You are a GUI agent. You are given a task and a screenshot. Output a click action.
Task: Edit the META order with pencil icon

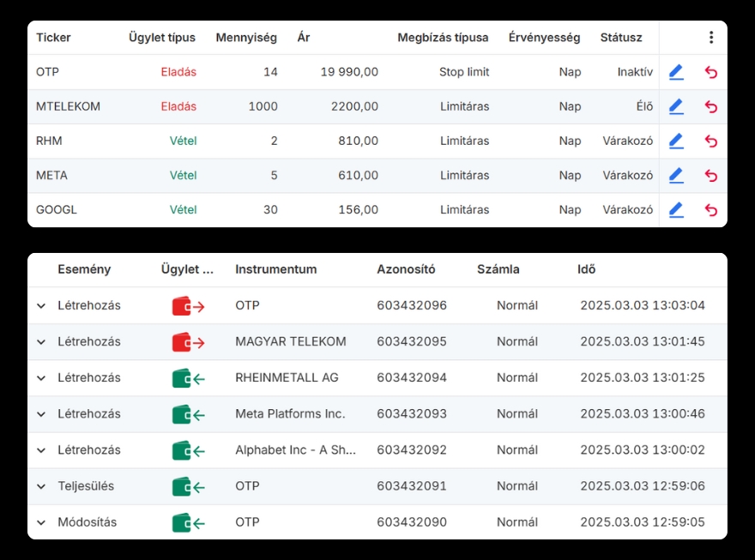point(676,175)
